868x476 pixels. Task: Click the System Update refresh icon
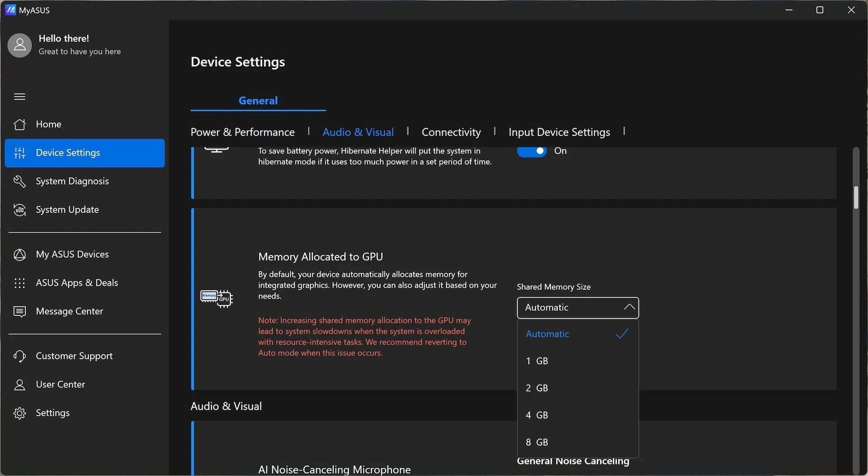(x=19, y=210)
